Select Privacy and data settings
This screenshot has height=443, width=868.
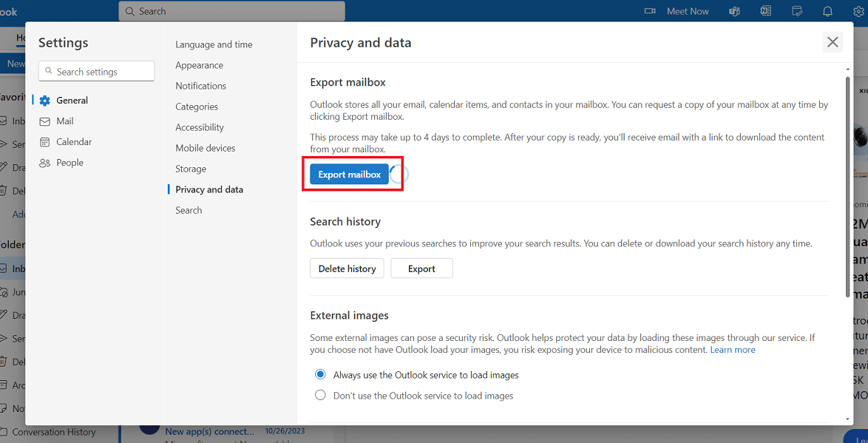(x=209, y=189)
